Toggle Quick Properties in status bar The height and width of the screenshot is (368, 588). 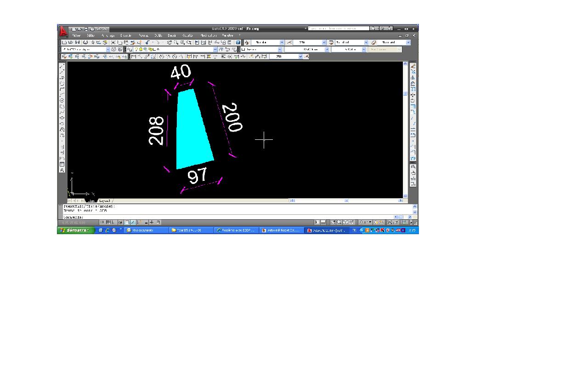[x=158, y=223]
